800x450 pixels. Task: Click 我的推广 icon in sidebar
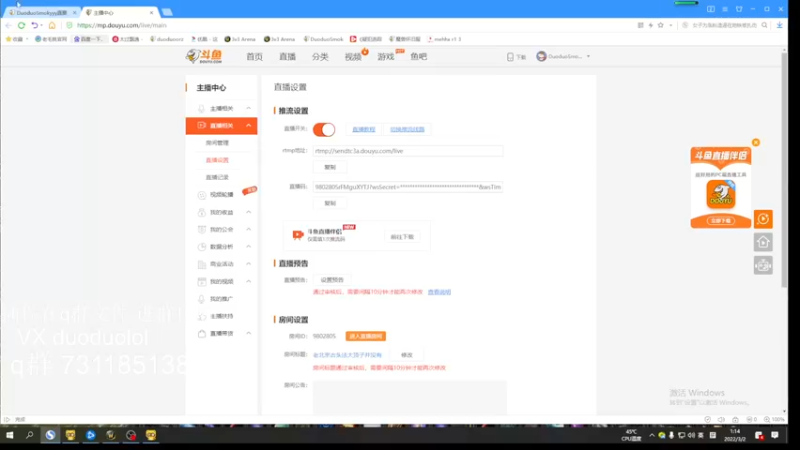pyautogui.click(x=202, y=298)
